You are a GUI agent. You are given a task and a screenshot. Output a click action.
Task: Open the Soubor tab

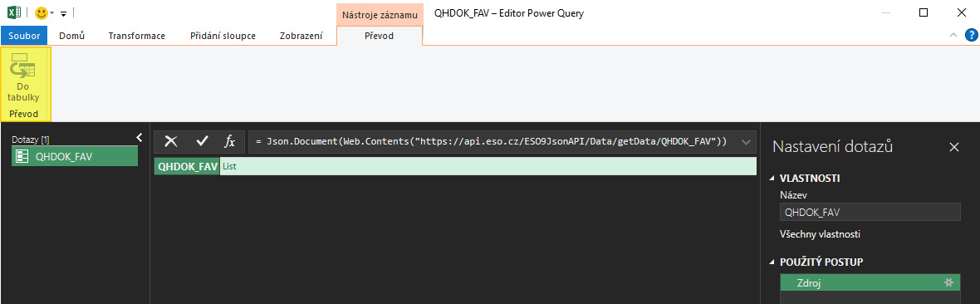coord(24,36)
